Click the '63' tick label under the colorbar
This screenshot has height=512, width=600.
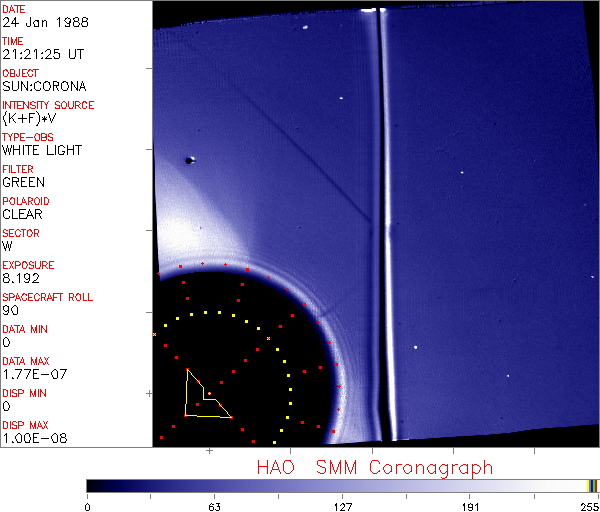[x=214, y=505]
